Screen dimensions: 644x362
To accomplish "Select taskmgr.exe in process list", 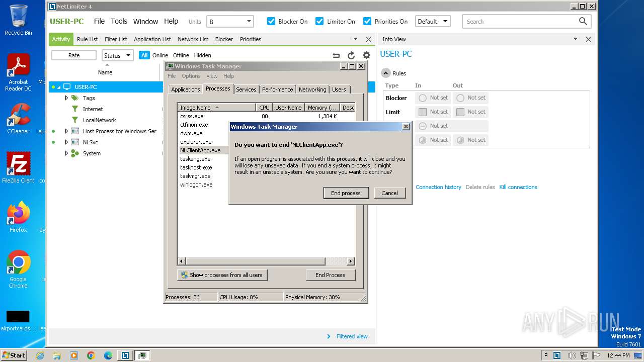I will tap(195, 176).
